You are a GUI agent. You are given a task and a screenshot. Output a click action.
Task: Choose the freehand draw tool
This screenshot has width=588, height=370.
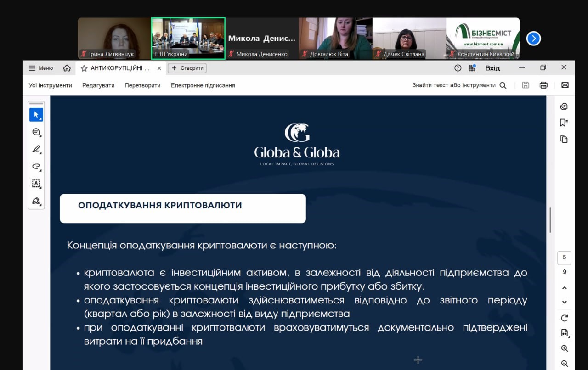point(36,167)
